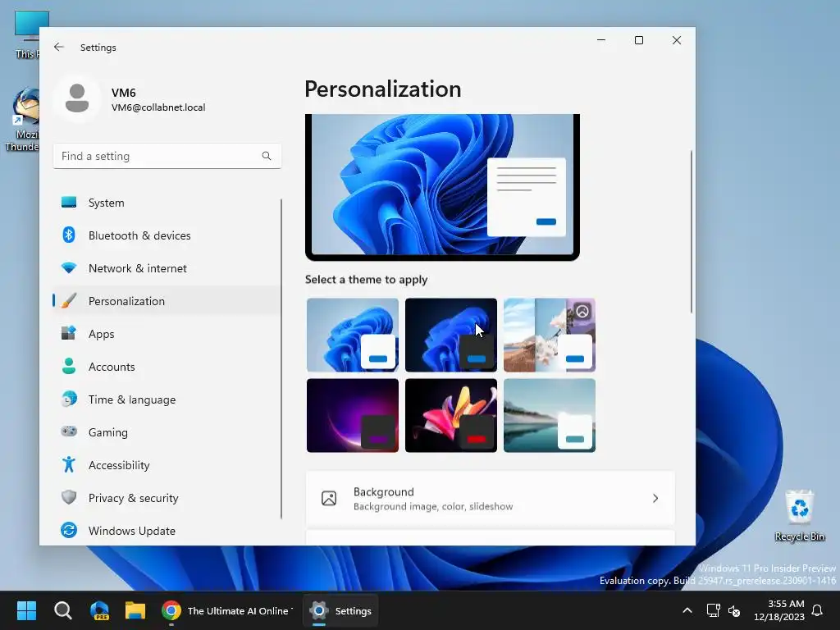Click the Gaming controller icon
Viewport: 840px width, 630px height.
tap(69, 431)
